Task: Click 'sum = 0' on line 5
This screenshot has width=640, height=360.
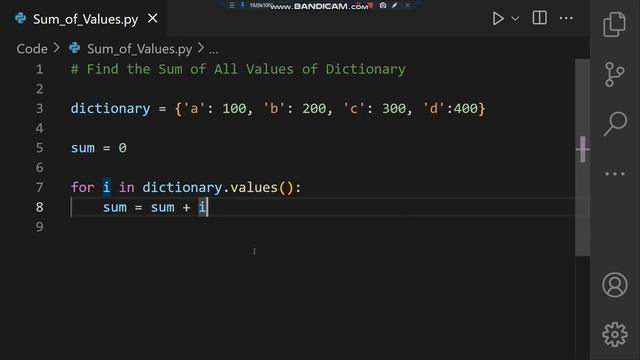Action: coord(98,148)
